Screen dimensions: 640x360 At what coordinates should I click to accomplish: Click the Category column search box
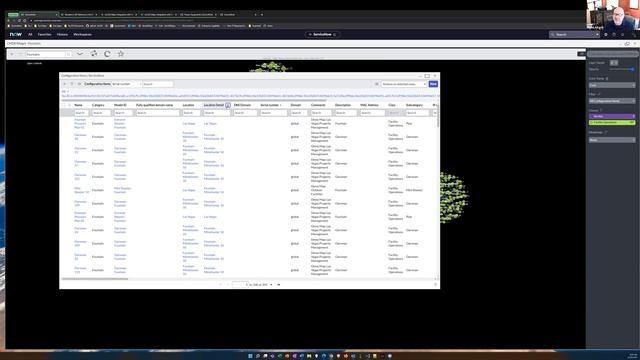[x=101, y=113]
